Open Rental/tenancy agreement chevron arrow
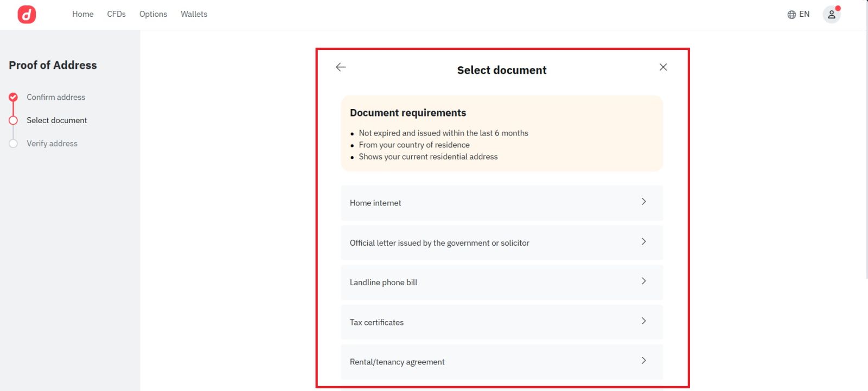Image resolution: width=868 pixels, height=391 pixels. click(643, 361)
